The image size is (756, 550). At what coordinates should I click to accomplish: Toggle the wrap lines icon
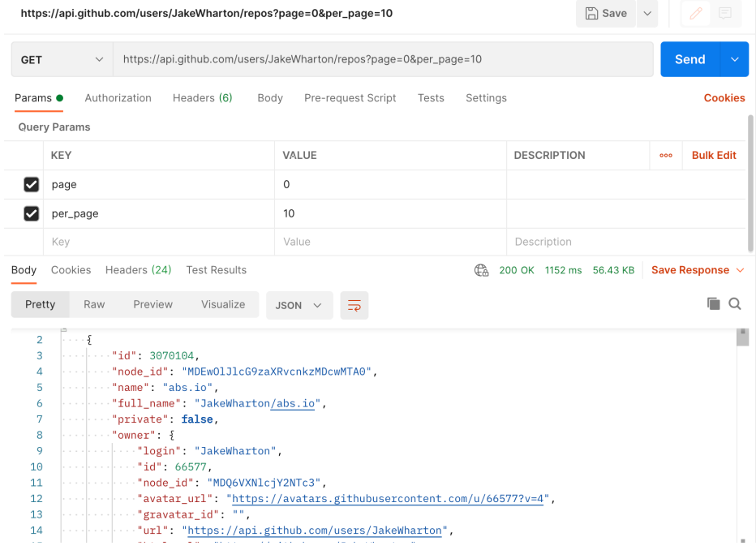click(x=354, y=305)
